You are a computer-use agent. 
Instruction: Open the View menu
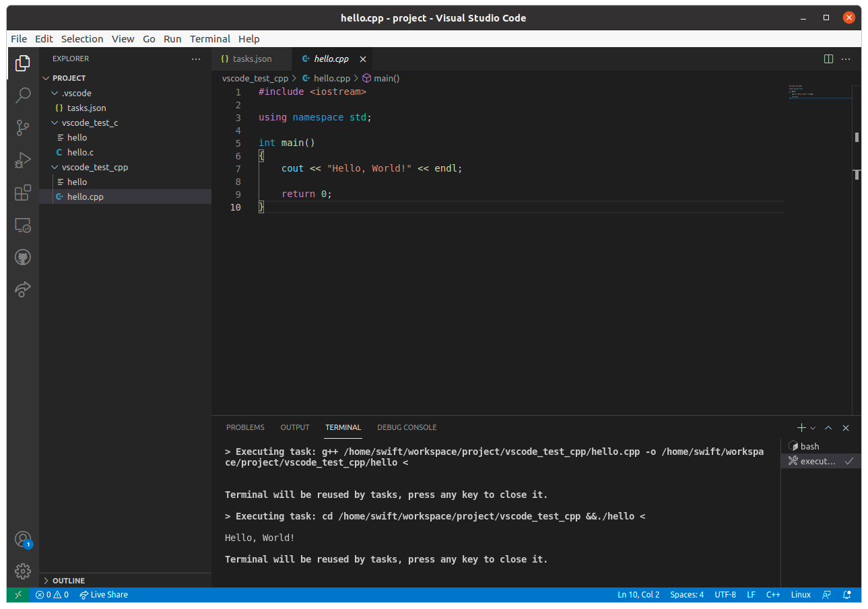(x=123, y=39)
